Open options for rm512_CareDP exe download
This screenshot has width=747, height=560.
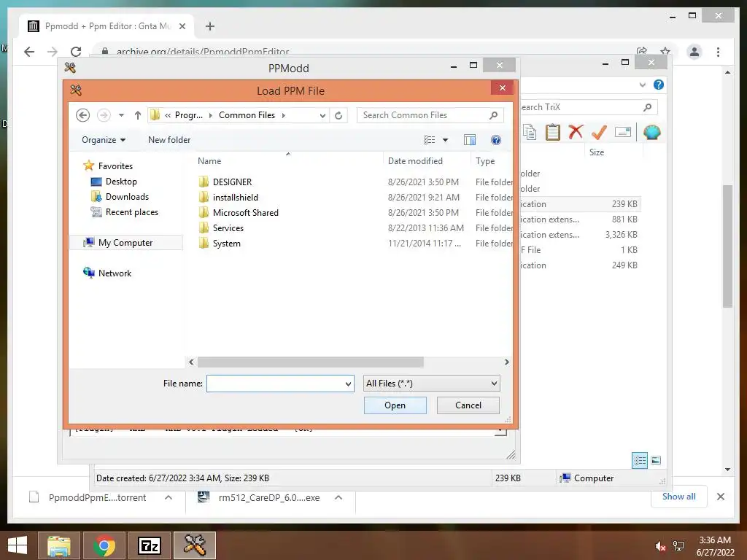pos(338,497)
